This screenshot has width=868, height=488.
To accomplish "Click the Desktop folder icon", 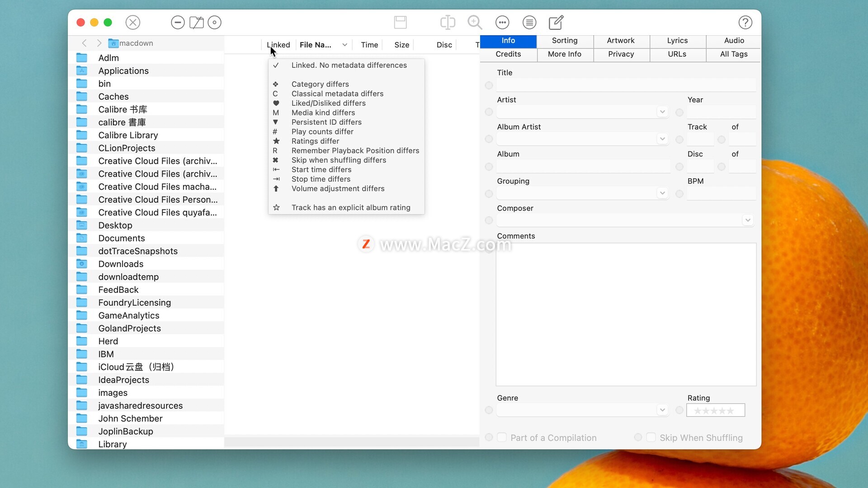I will [82, 225].
